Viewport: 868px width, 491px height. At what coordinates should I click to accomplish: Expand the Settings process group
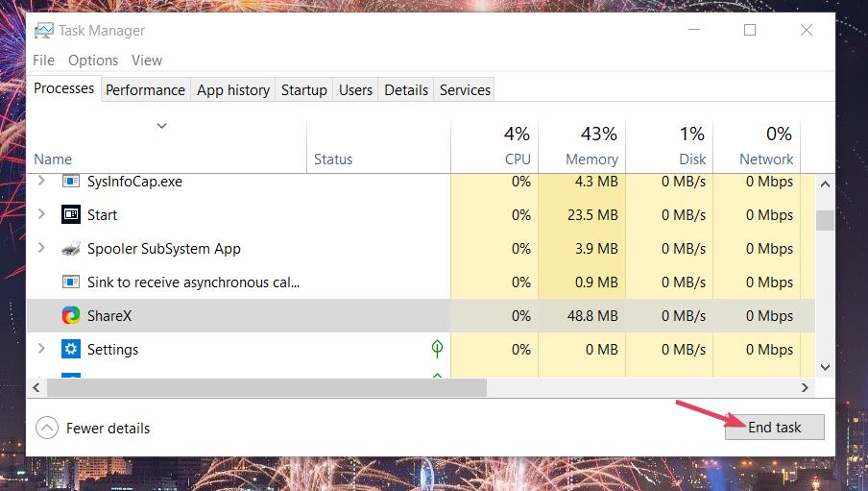point(41,349)
